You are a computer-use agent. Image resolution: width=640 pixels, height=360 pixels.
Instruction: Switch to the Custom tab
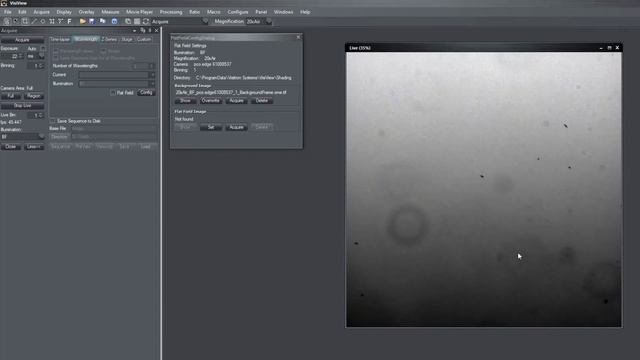tap(144, 39)
